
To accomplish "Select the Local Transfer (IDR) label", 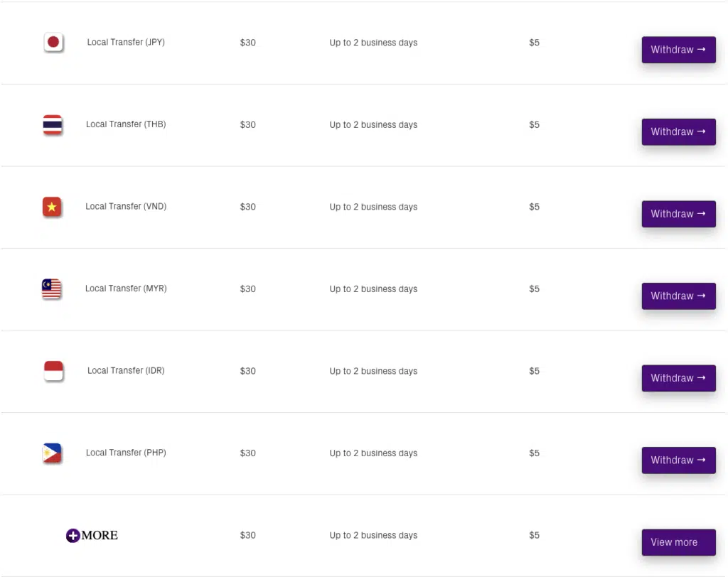I will (x=126, y=370).
